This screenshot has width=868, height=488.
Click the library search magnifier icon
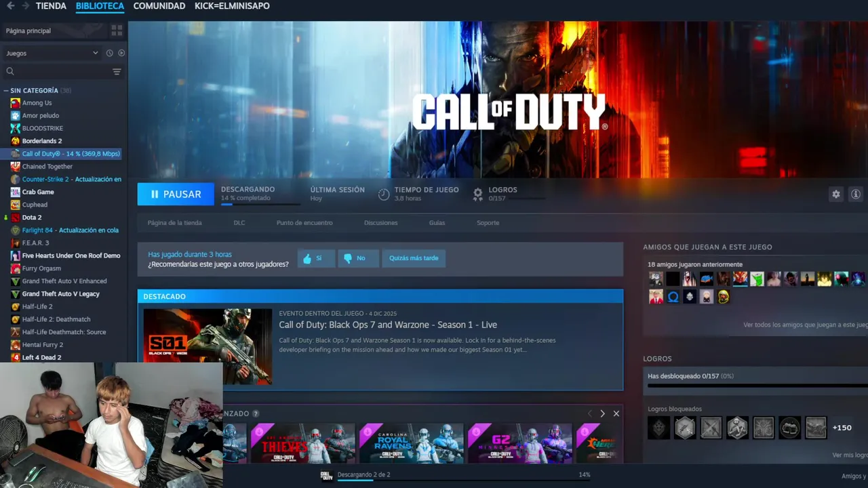tap(10, 71)
